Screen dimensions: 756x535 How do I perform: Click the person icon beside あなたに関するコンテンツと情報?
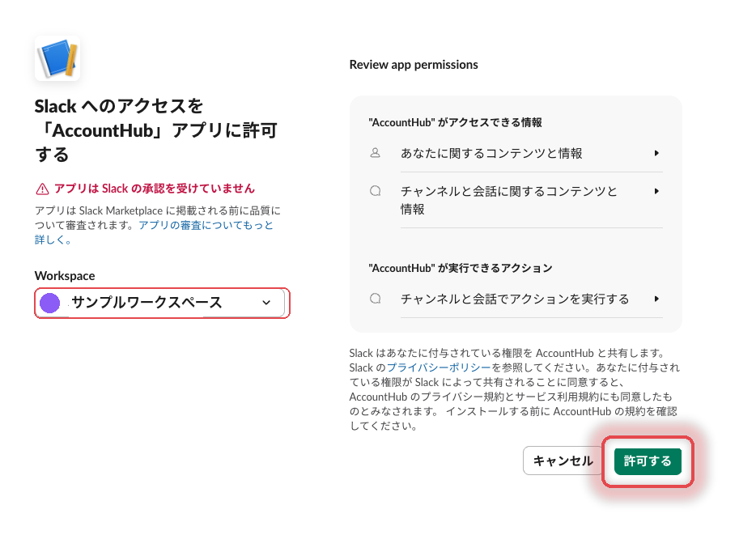375,153
